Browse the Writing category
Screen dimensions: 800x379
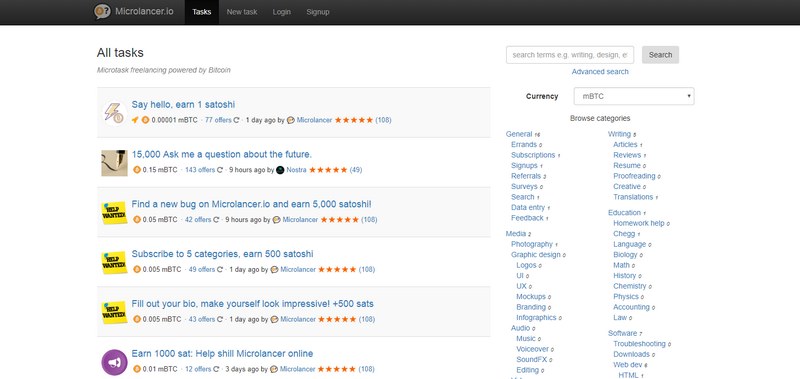pyautogui.click(x=619, y=134)
